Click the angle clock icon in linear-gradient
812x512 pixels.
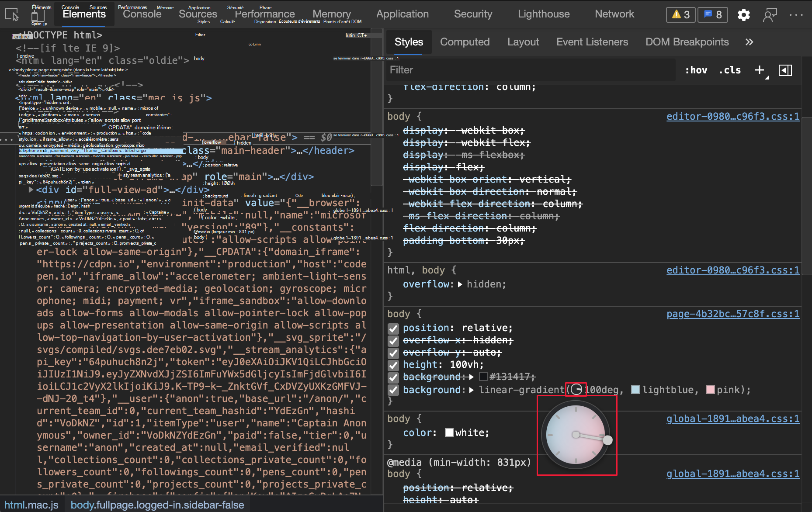coord(576,389)
